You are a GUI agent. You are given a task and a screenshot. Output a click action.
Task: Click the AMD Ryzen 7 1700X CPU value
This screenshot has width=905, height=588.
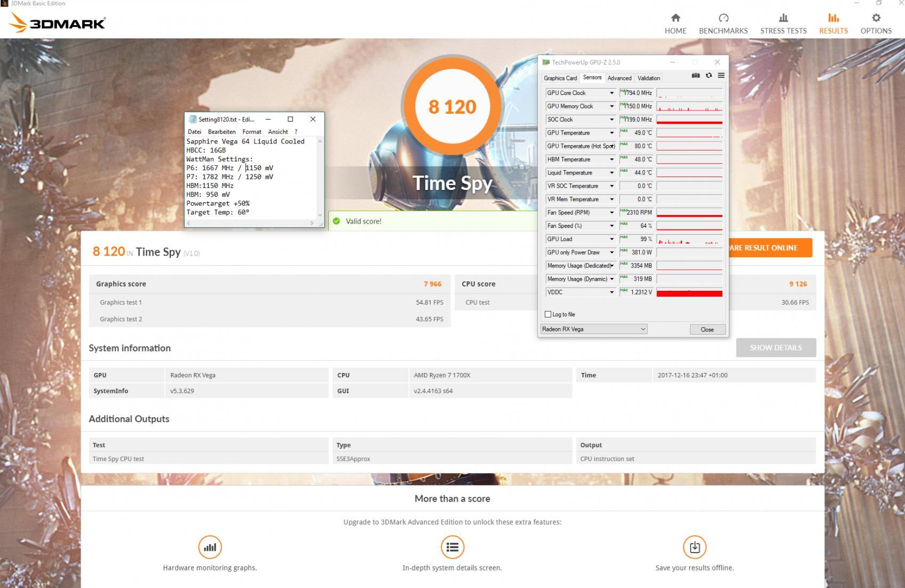442,375
